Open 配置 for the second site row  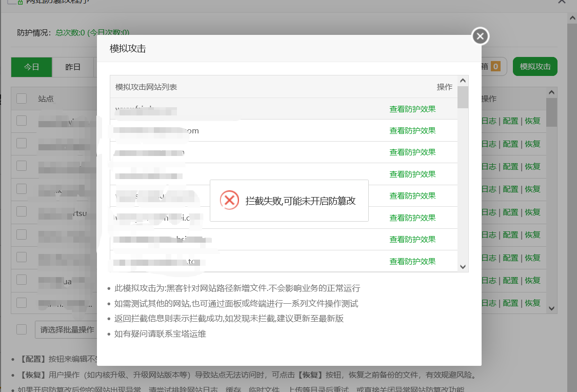point(510,144)
